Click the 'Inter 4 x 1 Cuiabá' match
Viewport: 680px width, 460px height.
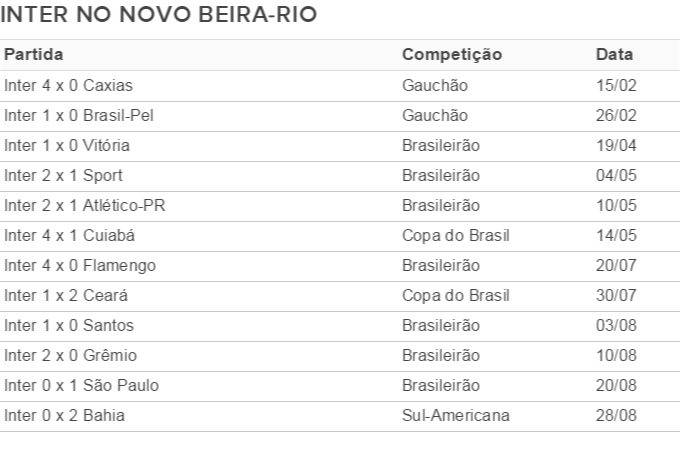click(x=69, y=235)
